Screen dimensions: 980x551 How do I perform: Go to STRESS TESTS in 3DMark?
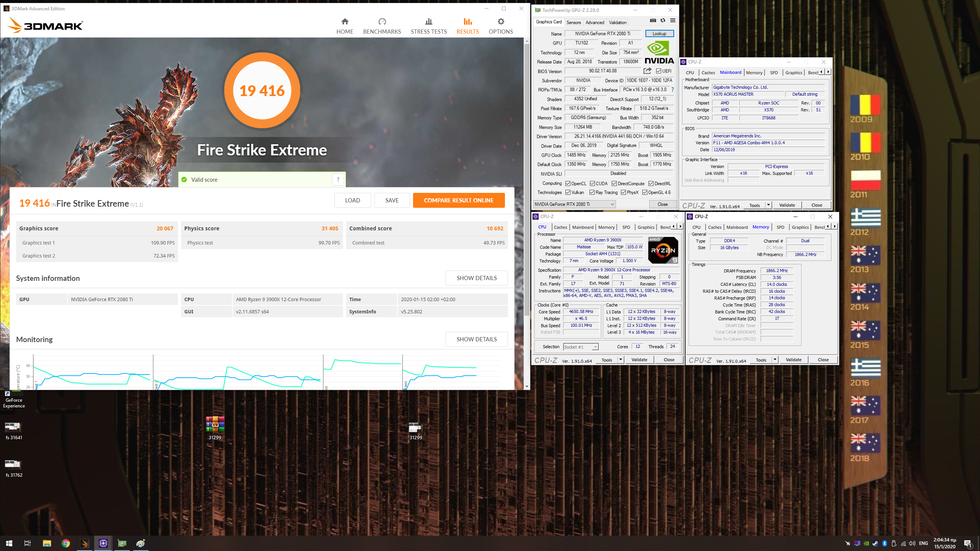428,26
